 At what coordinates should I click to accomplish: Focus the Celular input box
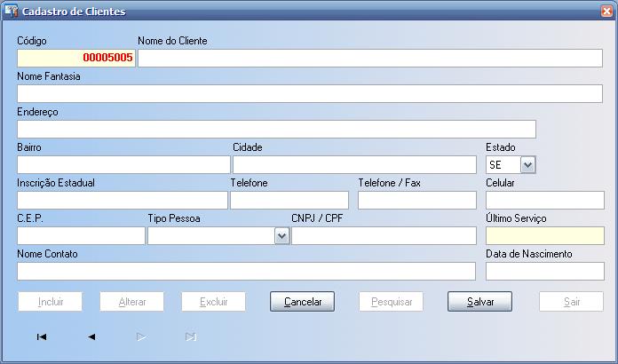(544, 201)
